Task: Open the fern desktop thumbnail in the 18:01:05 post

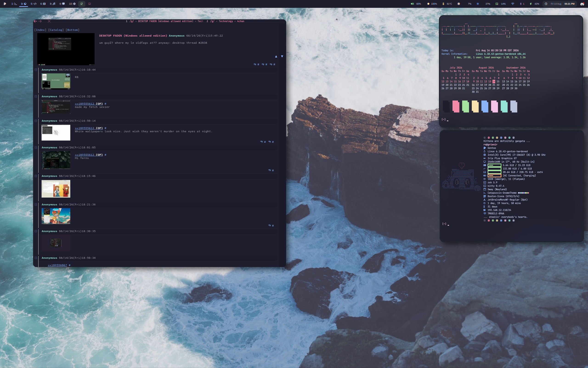Action: click(56, 160)
